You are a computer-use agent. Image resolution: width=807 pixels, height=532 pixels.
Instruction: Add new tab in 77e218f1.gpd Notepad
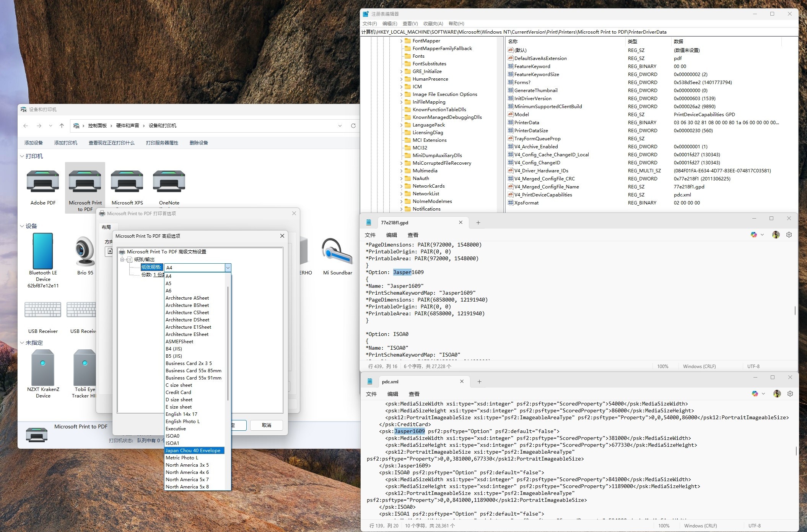(478, 222)
